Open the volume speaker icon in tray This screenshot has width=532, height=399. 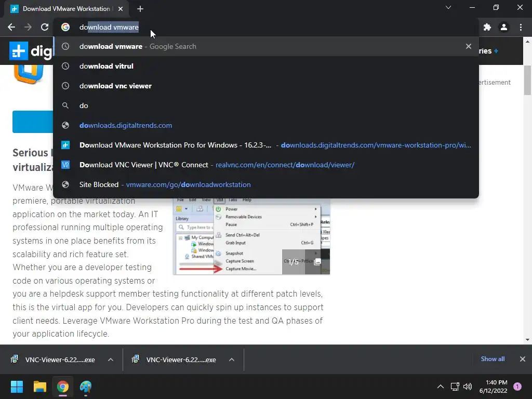(x=468, y=387)
